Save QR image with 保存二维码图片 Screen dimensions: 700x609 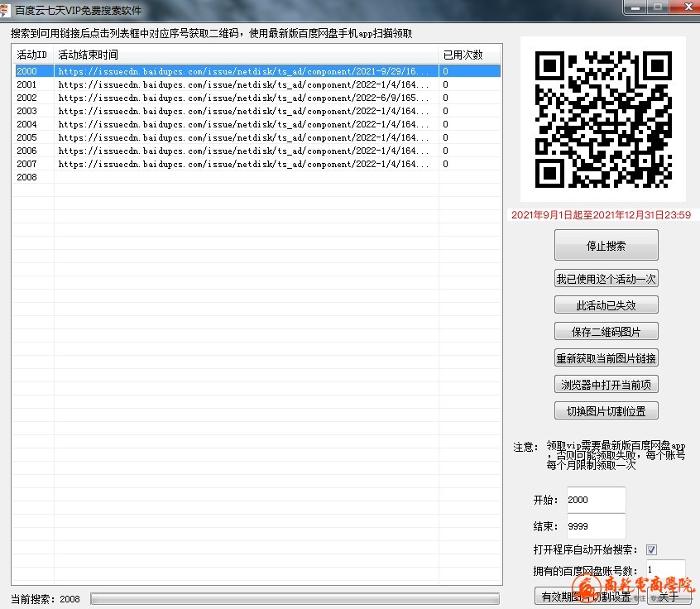(606, 331)
